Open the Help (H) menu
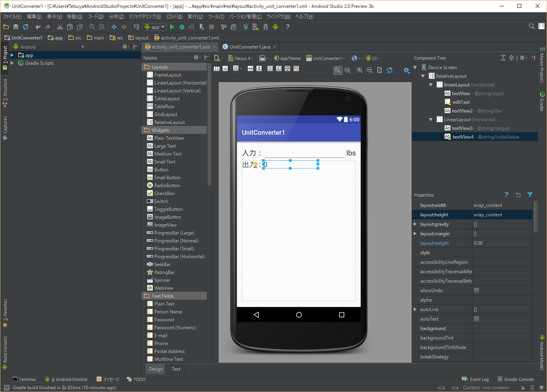The image size is (547, 392). coord(304,16)
